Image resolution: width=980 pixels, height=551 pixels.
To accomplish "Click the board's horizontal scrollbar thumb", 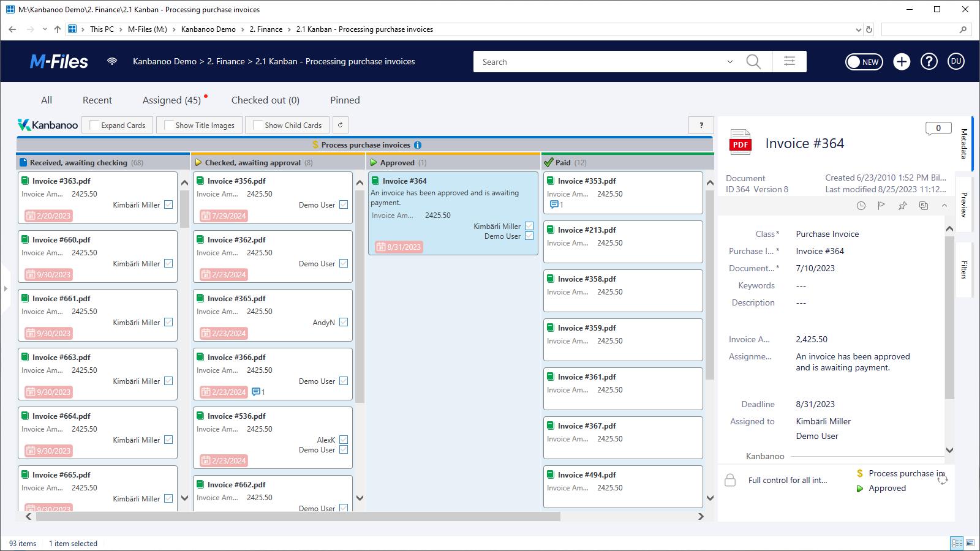I will tap(298, 517).
